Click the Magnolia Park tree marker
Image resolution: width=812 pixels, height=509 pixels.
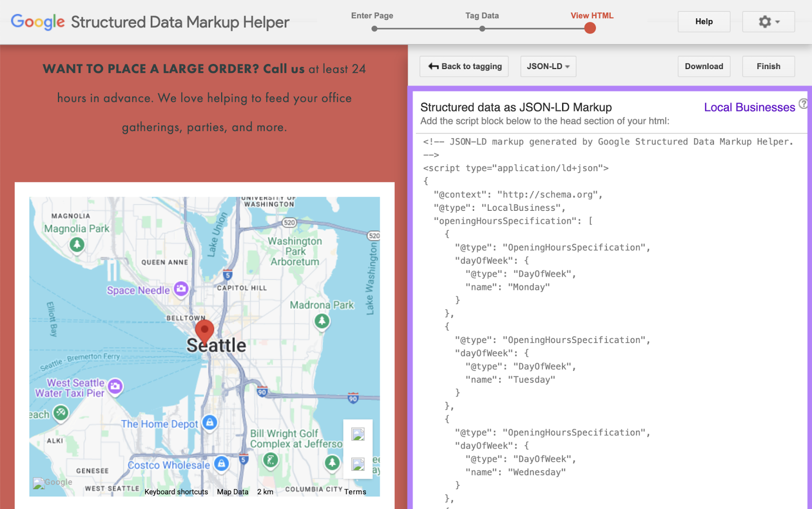point(76,245)
